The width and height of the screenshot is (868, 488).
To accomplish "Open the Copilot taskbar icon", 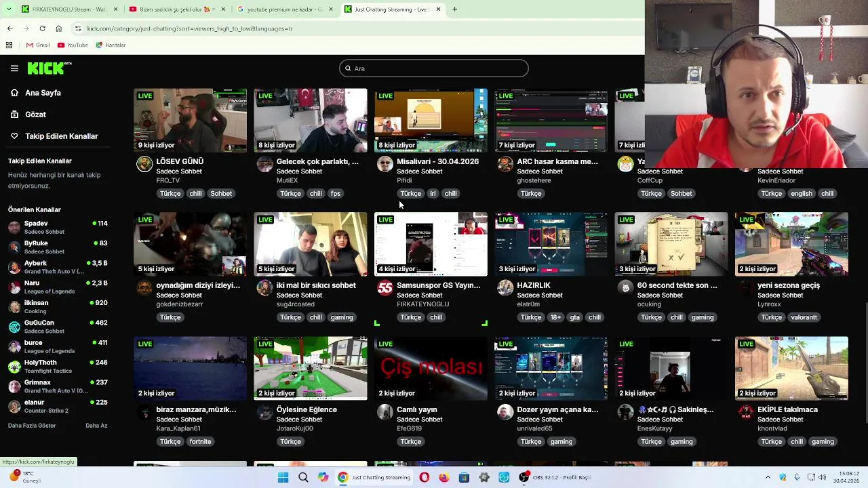I will point(323,477).
